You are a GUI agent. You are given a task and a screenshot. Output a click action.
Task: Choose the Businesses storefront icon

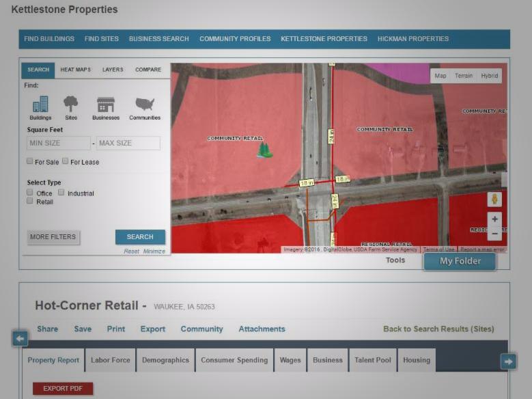(106, 104)
